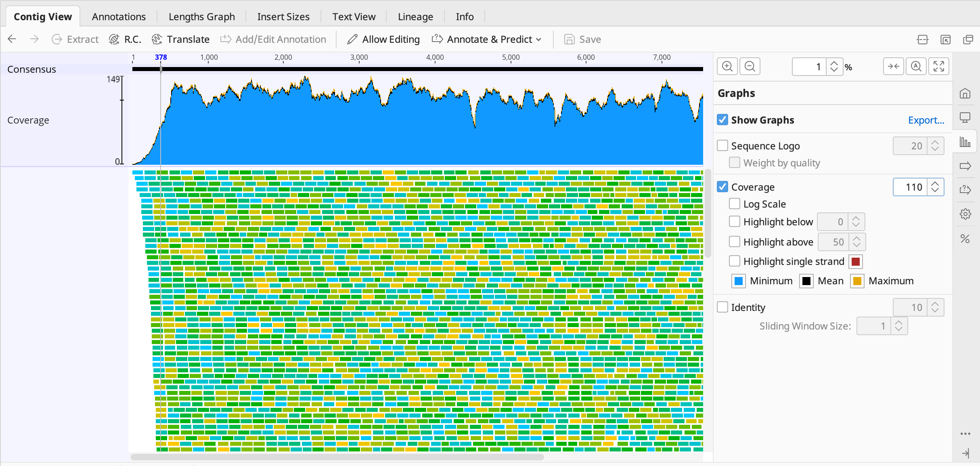
Task: Enable the Identity graph checkbox
Action: point(722,307)
